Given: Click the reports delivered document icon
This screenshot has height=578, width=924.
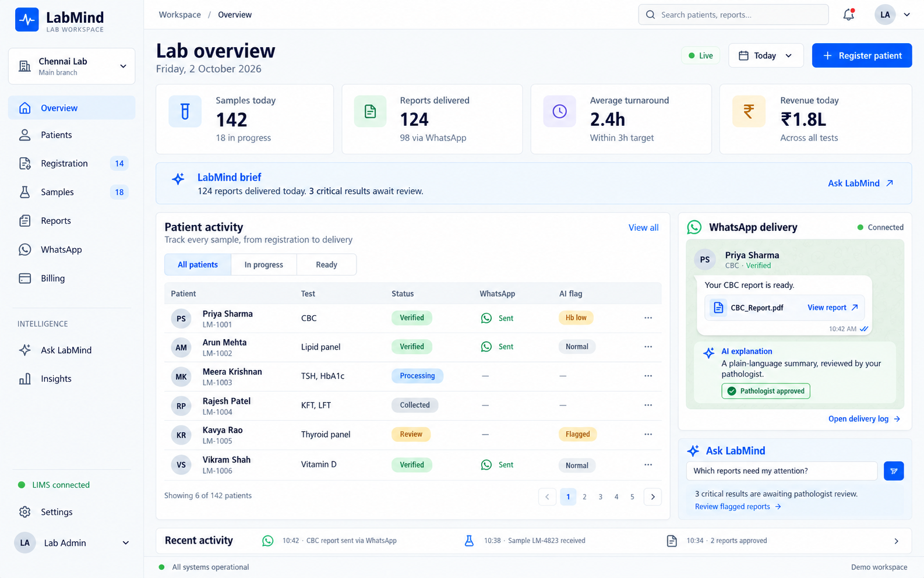Looking at the screenshot, I should pyautogui.click(x=370, y=111).
